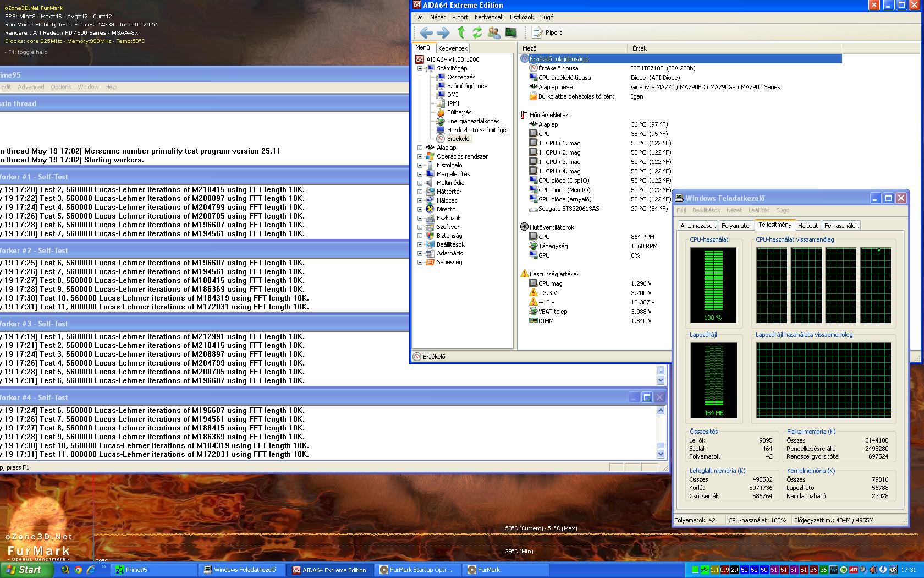This screenshot has width=924, height=578.
Task: Open Leállítás menu in Feladatkezelő
Action: point(759,210)
